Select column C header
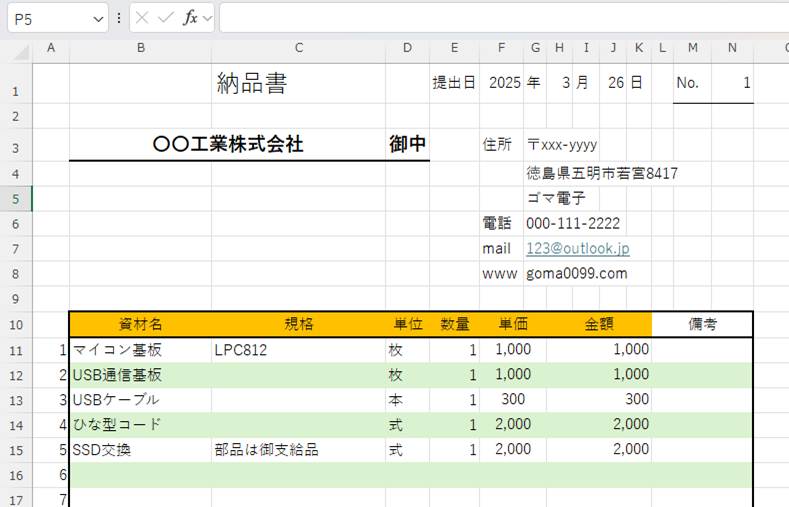The image size is (789, 507). click(x=298, y=48)
